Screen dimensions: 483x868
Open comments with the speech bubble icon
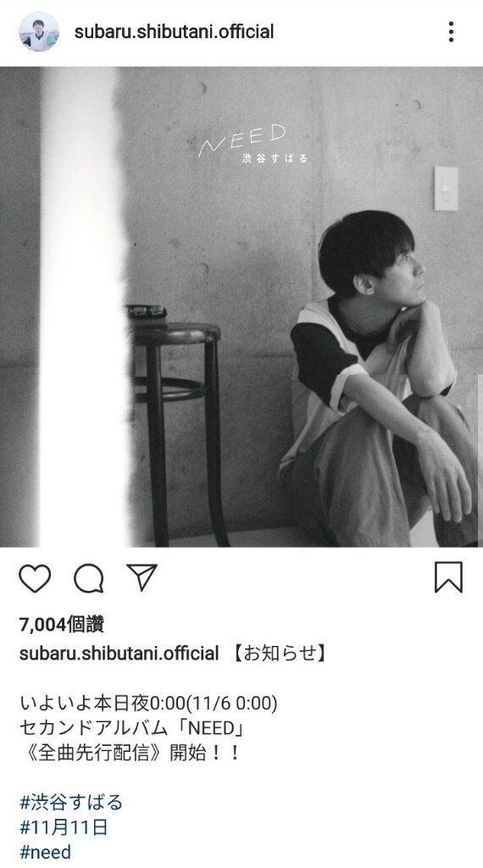[x=88, y=578]
